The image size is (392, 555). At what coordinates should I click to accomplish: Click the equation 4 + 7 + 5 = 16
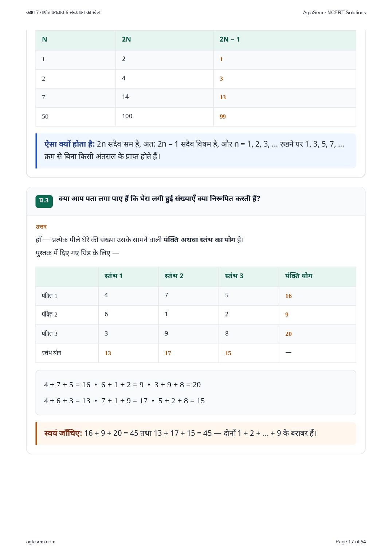tap(67, 385)
